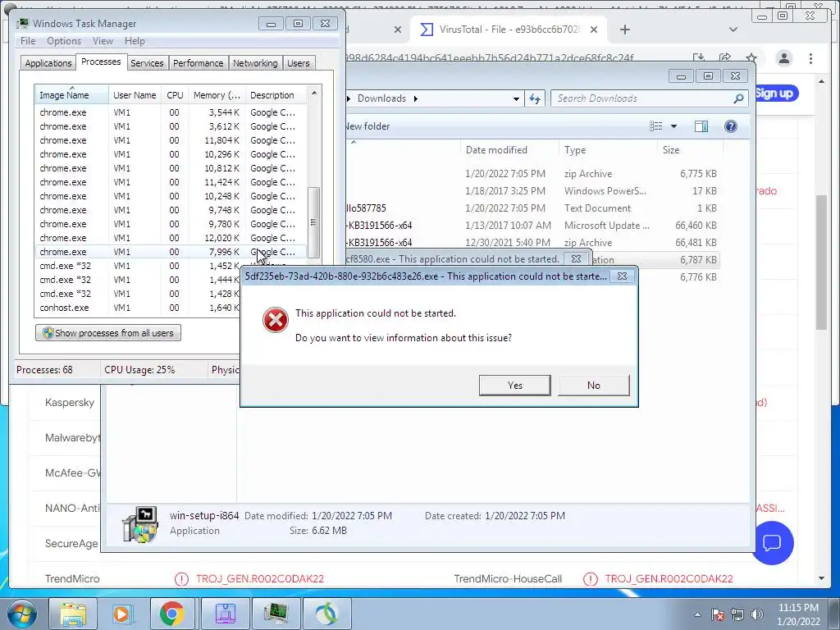Open the Help menu in Task Manager
The height and width of the screenshot is (630, 840).
[135, 41]
